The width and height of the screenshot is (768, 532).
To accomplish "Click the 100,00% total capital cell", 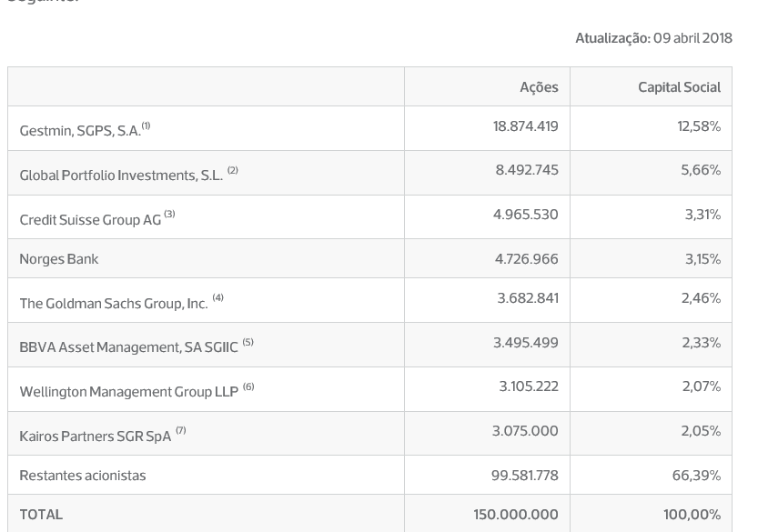I will point(692,515).
